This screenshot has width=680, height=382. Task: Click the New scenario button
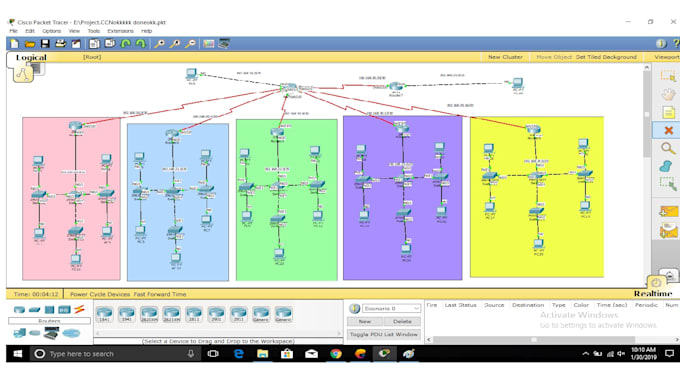pos(365,322)
